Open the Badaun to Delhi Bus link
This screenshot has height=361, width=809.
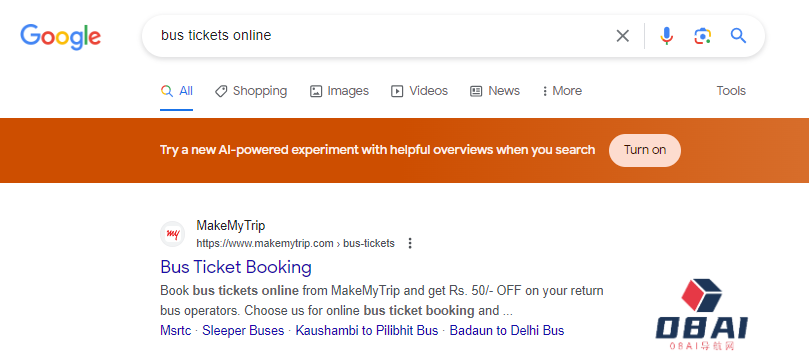pyautogui.click(x=507, y=331)
